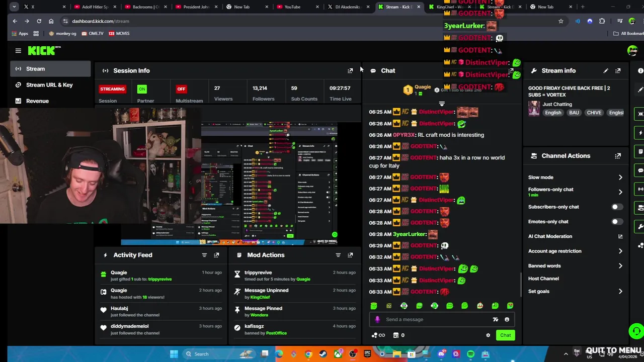Pop out the Channel Actions panel
The width and height of the screenshot is (644, 362).
[618, 156]
